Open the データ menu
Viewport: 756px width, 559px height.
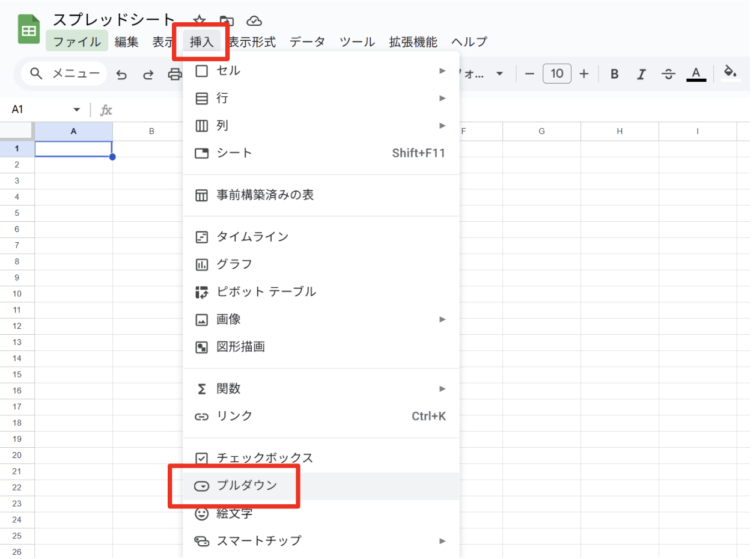[307, 42]
